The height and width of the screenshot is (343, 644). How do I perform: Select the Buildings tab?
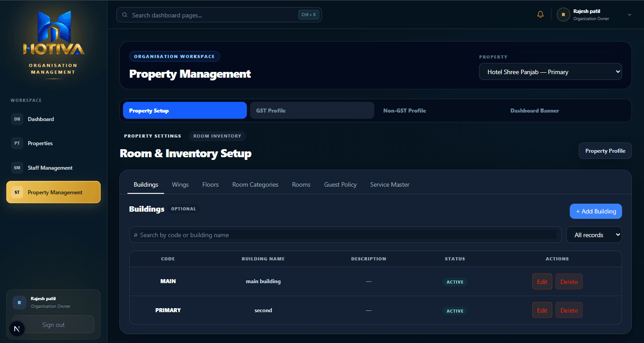tap(146, 184)
